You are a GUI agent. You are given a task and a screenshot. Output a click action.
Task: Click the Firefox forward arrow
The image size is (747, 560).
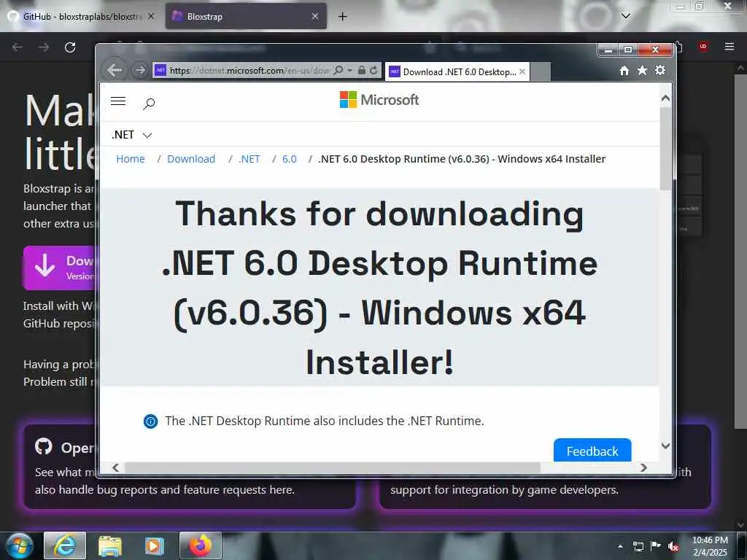point(44,47)
